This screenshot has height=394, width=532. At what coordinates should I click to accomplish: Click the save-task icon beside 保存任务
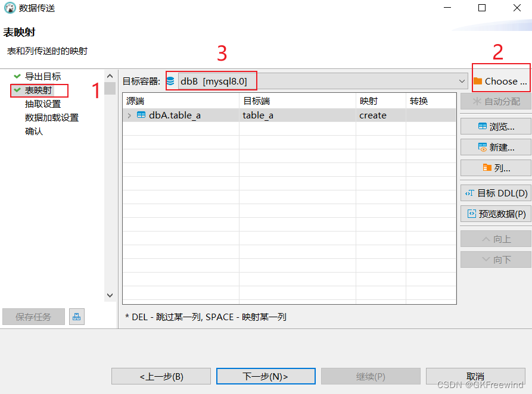point(76,317)
